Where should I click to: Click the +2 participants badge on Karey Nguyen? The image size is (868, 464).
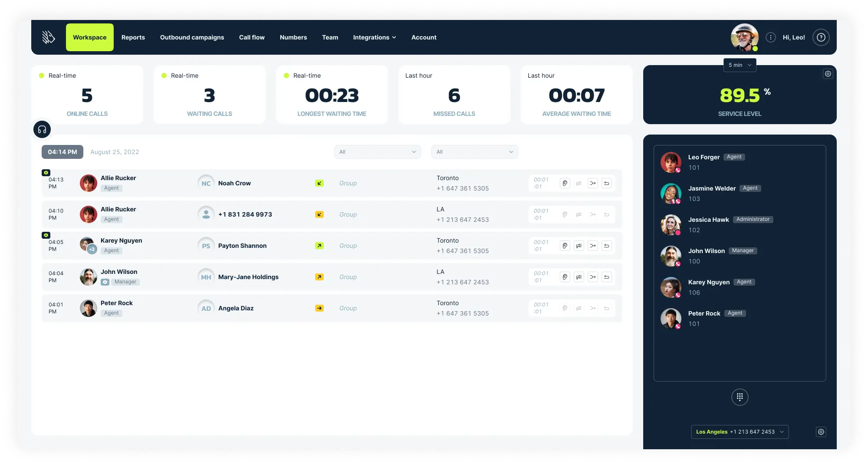[92, 249]
